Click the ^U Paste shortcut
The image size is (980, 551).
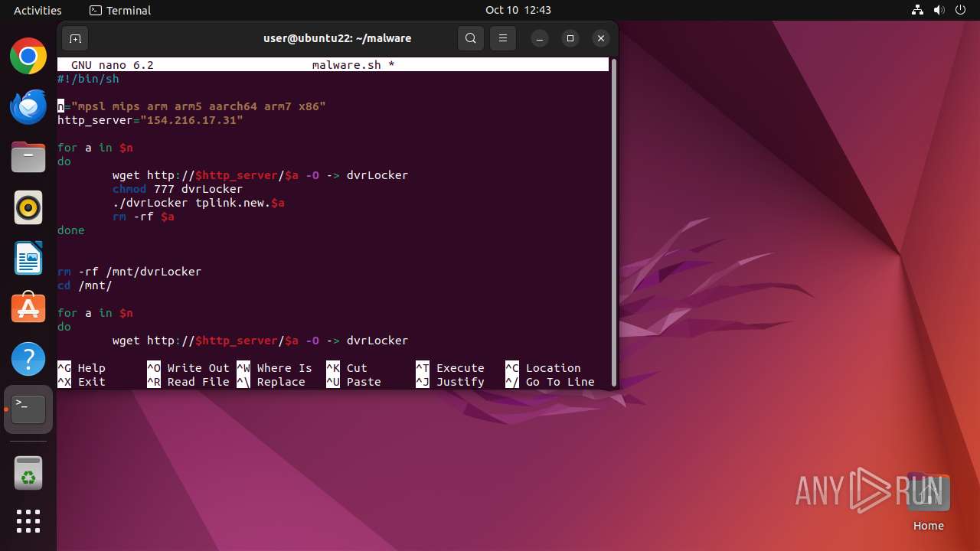[354, 382]
